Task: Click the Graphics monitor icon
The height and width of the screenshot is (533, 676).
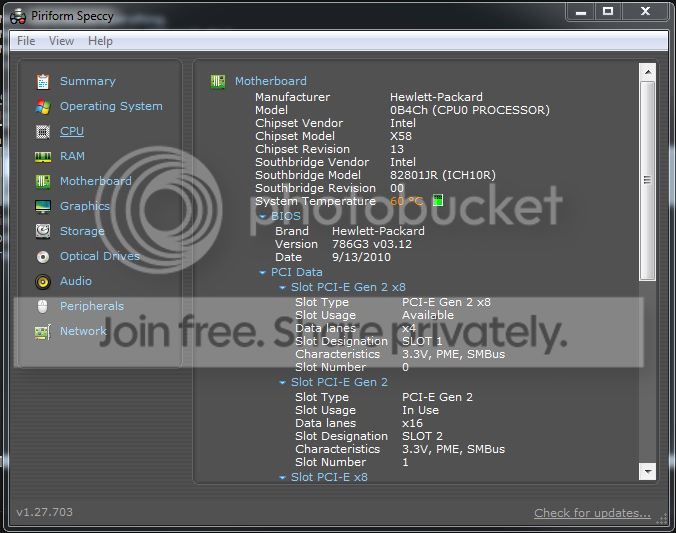Action: click(43, 207)
